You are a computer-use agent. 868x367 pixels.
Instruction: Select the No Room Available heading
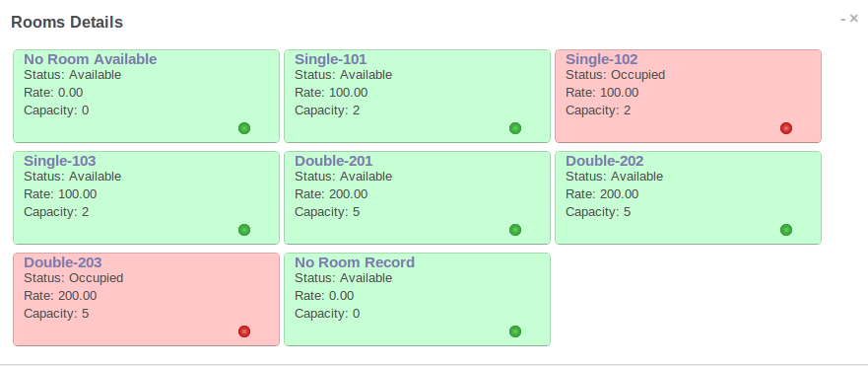(x=91, y=59)
